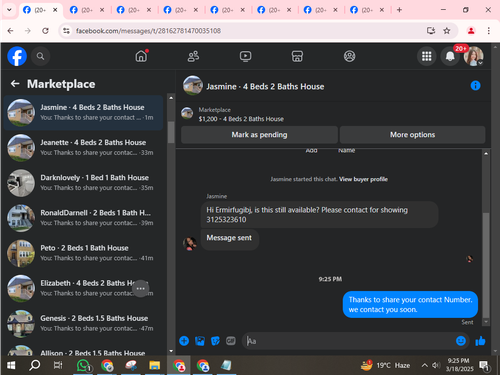Open the Facebook search magnifier
This screenshot has height=375, width=500.
[x=41, y=56]
